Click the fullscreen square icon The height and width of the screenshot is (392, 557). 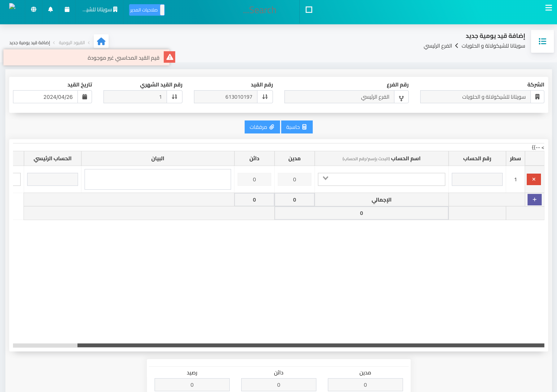click(309, 10)
